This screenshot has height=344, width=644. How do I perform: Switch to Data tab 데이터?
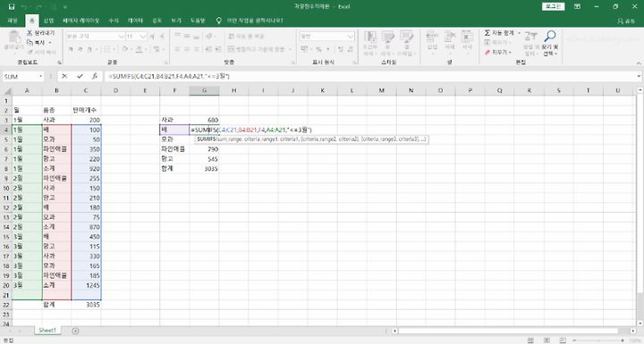tap(135, 21)
